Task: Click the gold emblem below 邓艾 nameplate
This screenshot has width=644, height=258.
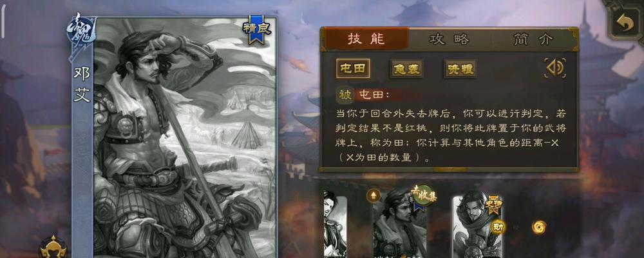Action: (53, 247)
